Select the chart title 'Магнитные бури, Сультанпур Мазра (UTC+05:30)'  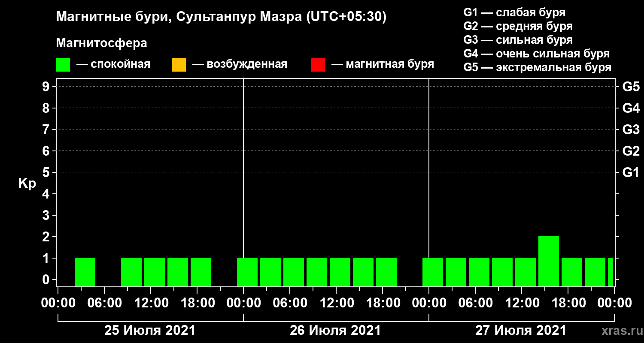(x=222, y=17)
